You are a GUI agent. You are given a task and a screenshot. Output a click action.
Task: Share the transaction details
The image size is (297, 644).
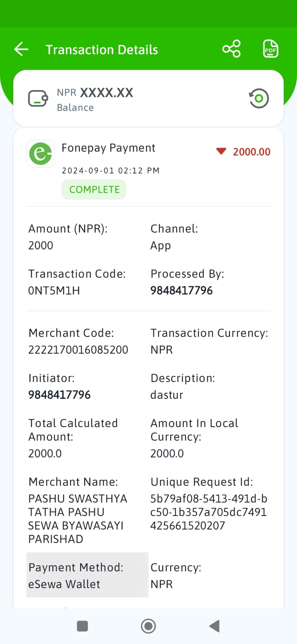tap(231, 49)
